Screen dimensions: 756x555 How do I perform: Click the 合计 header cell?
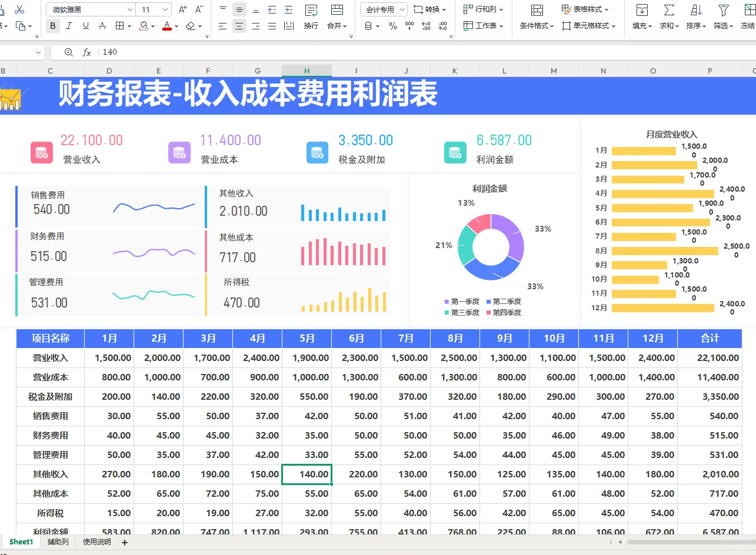point(710,338)
